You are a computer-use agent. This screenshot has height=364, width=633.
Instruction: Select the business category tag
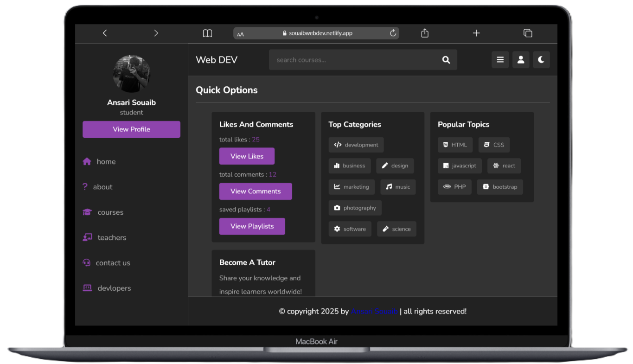[x=350, y=166]
